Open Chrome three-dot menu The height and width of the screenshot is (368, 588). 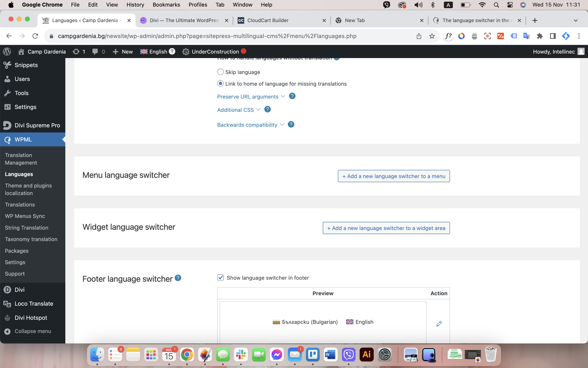click(x=579, y=36)
